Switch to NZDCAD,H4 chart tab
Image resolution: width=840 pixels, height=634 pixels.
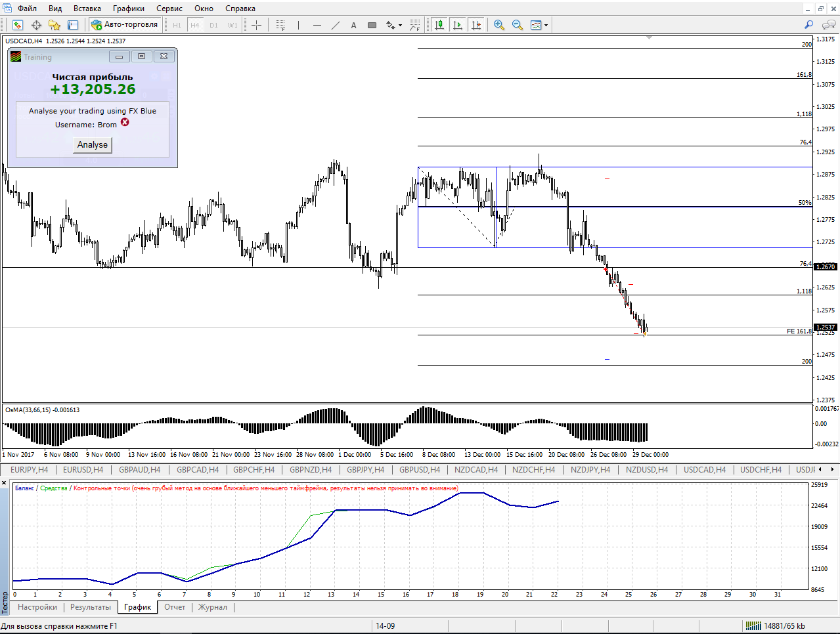point(476,470)
